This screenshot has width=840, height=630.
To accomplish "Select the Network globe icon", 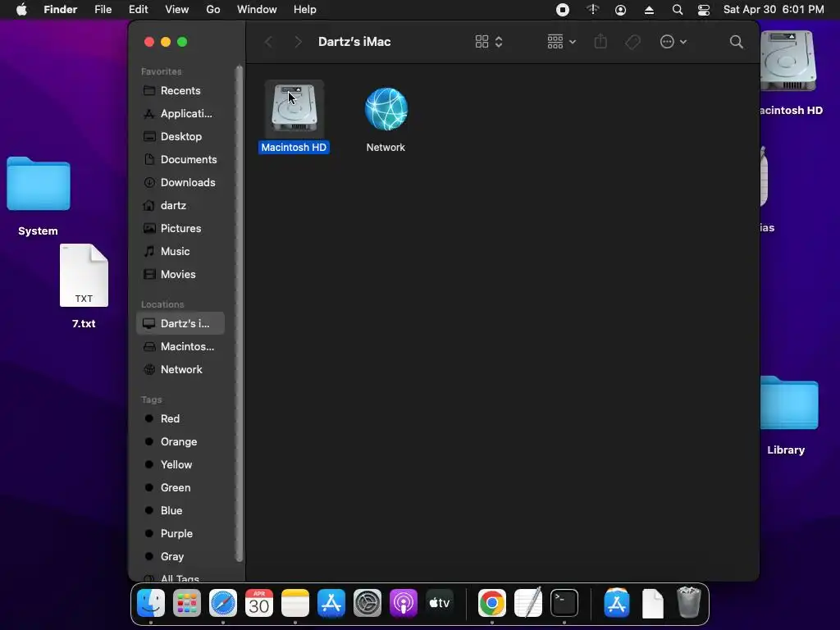I will coord(386,109).
